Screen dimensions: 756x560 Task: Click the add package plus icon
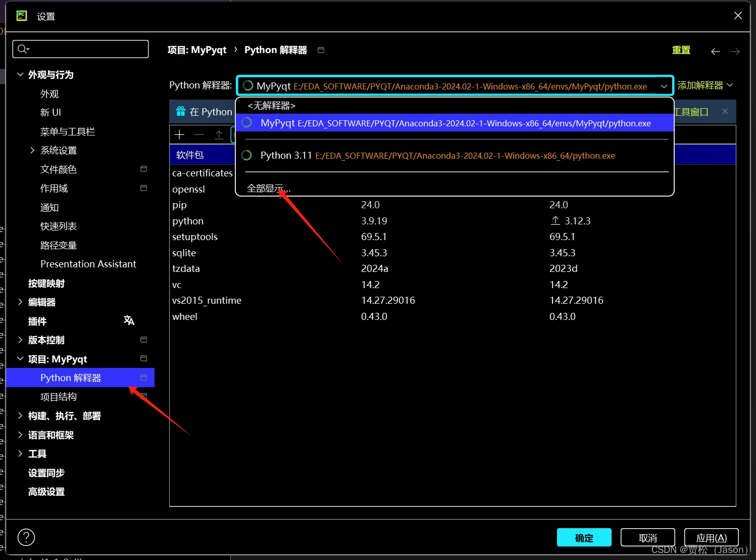click(179, 134)
